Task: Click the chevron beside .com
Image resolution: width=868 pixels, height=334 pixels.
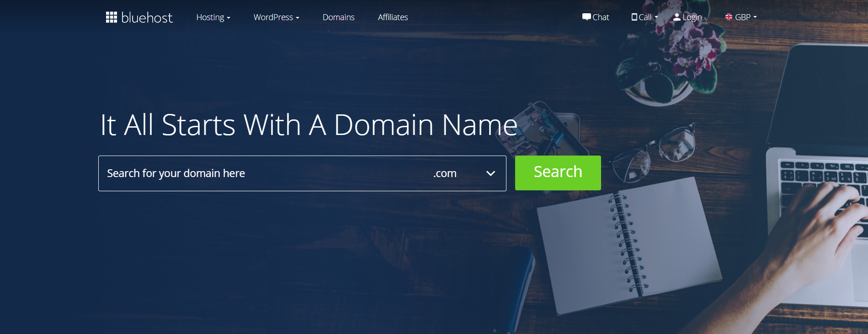Action: pyautogui.click(x=490, y=173)
